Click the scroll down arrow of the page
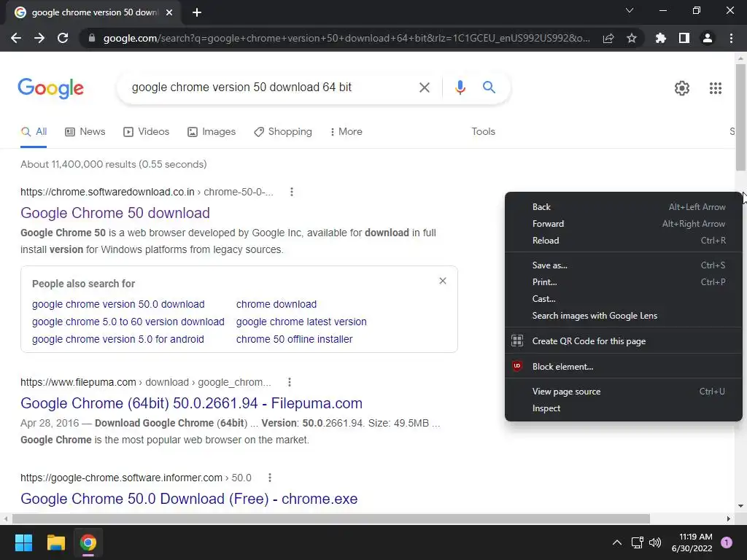The width and height of the screenshot is (747, 560). tap(740, 506)
